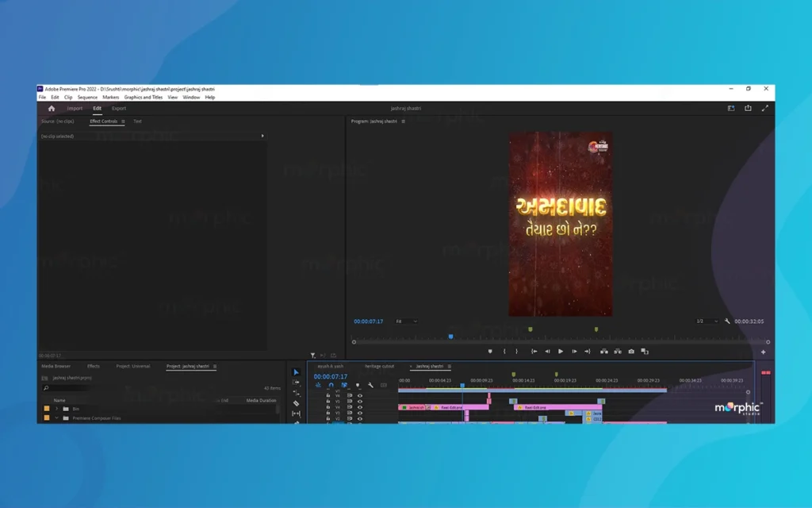Toggle the eye icon on track V4

[x=360, y=407]
